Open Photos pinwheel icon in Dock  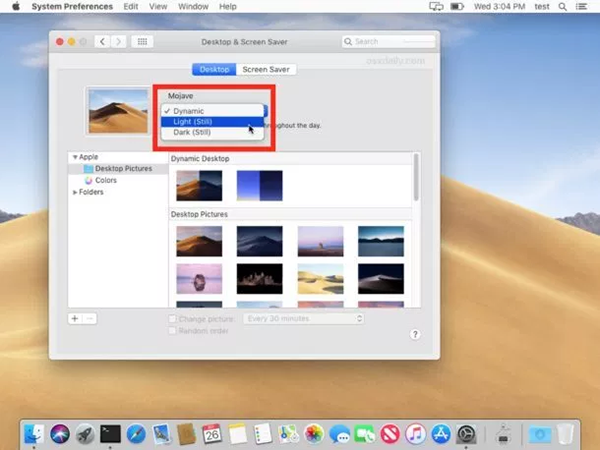(x=314, y=434)
